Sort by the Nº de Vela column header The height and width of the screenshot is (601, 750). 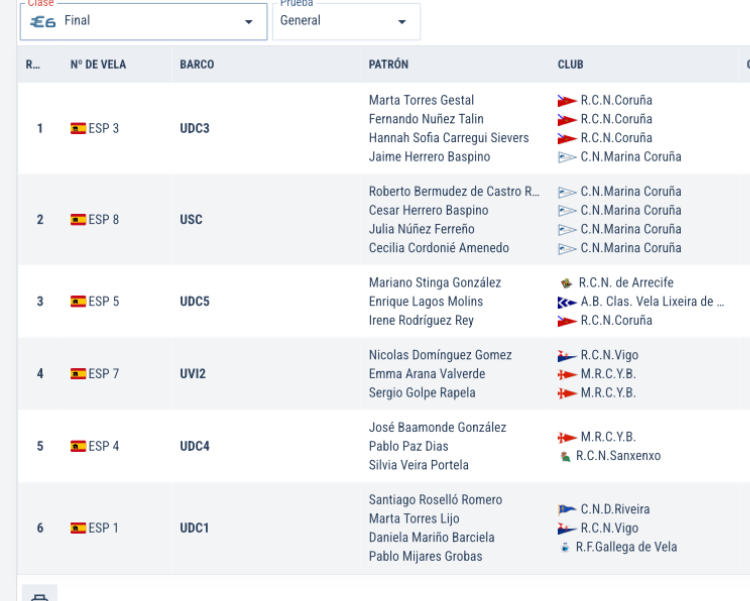tap(98, 65)
